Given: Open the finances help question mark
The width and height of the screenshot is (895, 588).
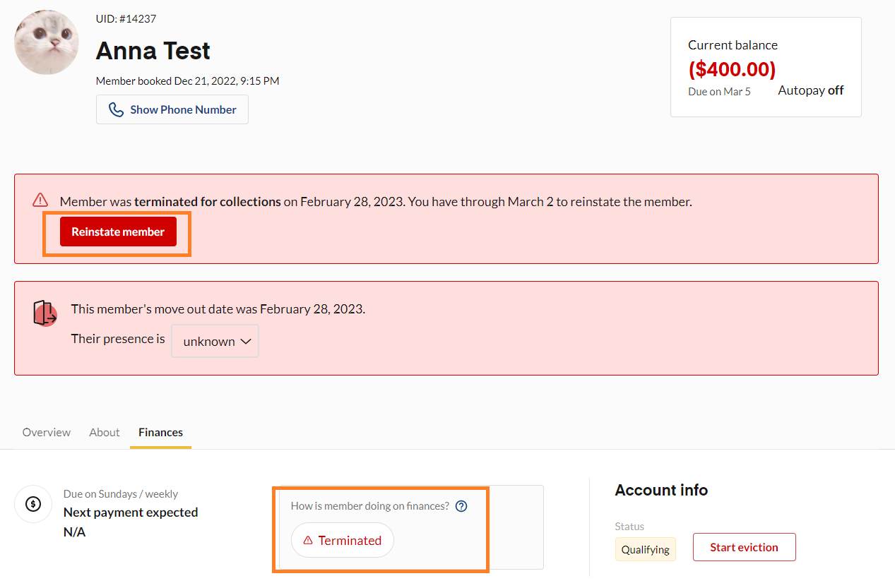Looking at the screenshot, I should pyautogui.click(x=461, y=506).
